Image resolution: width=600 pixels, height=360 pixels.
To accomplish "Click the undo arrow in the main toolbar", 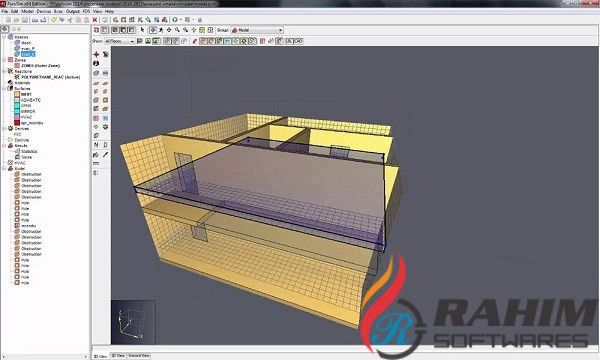I will (54, 20).
